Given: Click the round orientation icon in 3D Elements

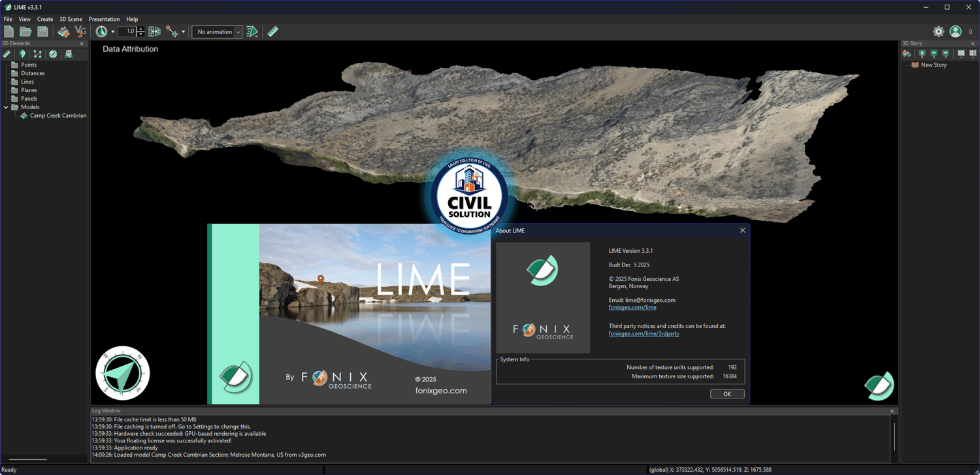Looking at the screenshot, I should coord(53,54).
